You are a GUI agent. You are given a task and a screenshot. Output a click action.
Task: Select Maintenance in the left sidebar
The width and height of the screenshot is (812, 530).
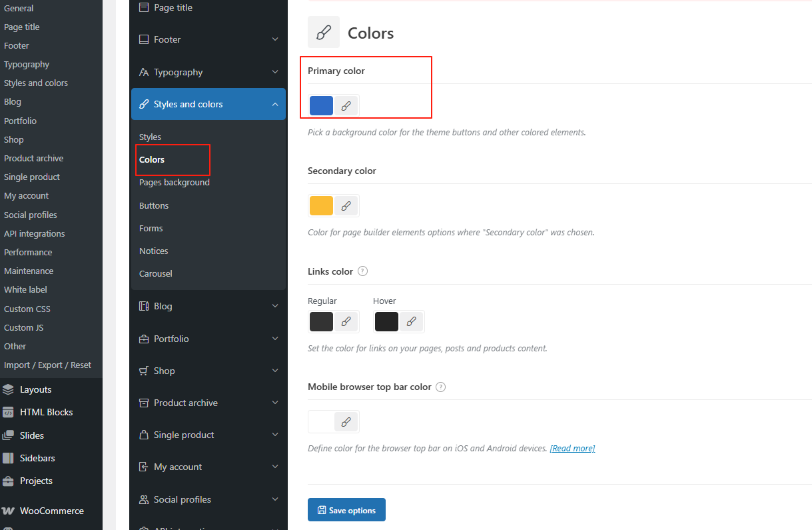[x=29, y=271]
